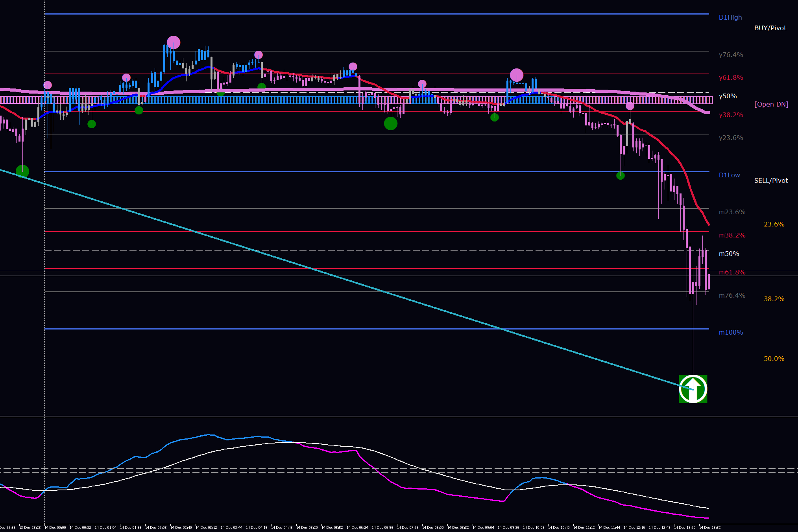Click the m100% blue level label
Image resolution: width=798 pixels, height=532 pixels.
coord(731,332)
